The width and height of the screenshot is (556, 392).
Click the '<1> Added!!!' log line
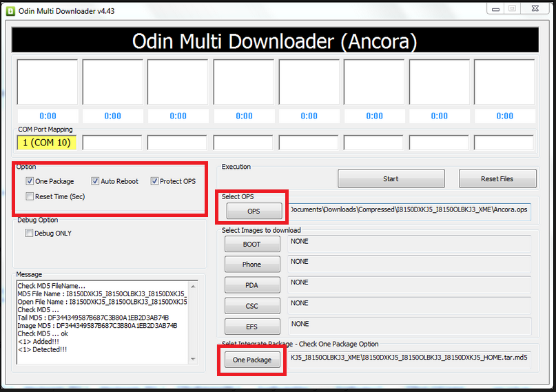[x=39, y=341]
